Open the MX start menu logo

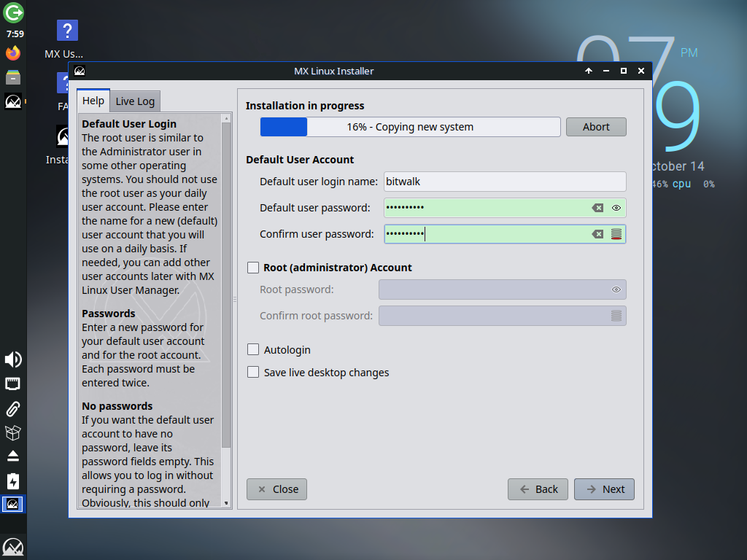coord(13,547)
